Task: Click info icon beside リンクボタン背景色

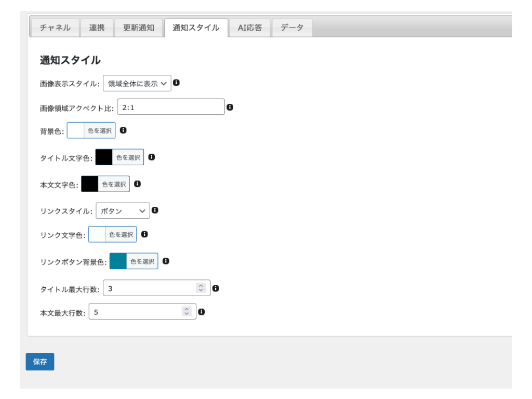Action: 166,261
